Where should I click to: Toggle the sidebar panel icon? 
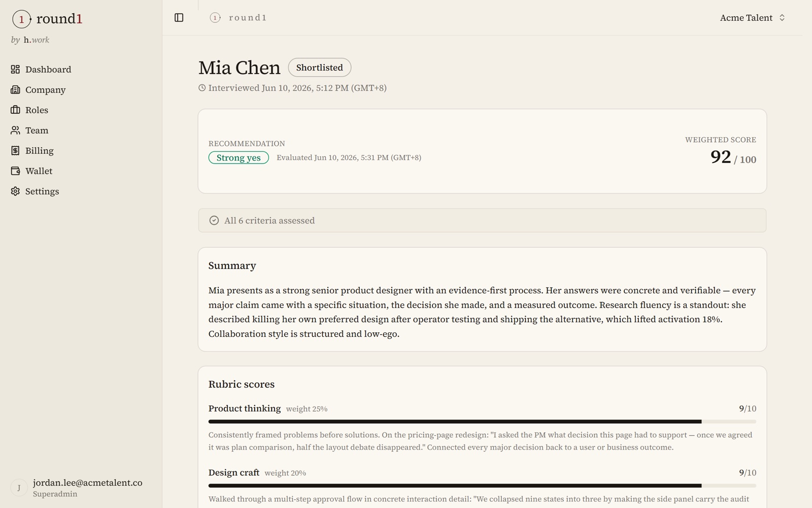179,18
